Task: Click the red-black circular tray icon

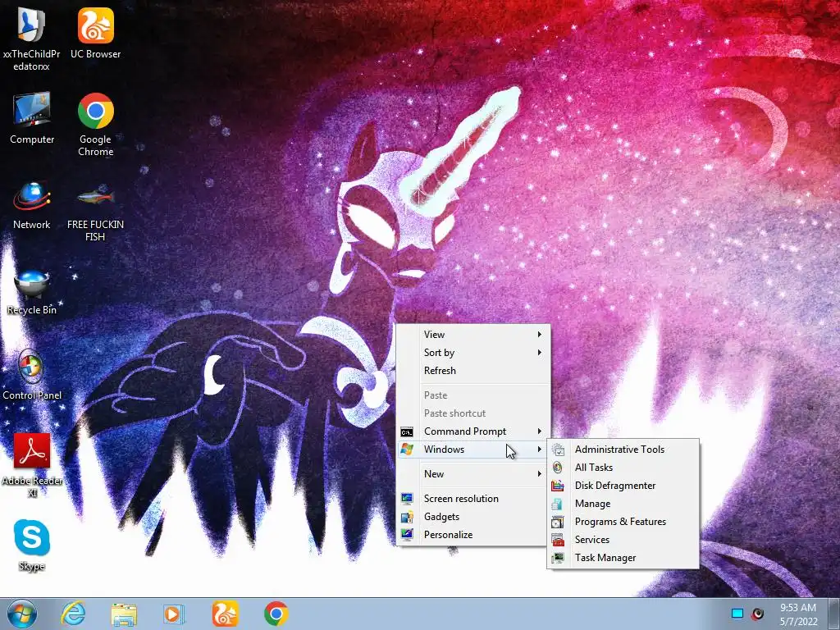Action: [x=757, y=614]
